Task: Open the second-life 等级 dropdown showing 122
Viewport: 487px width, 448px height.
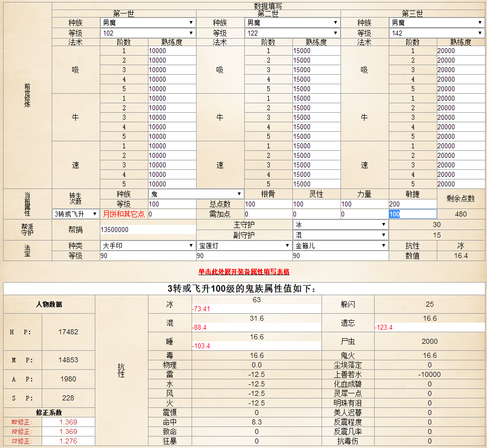Action: click(x=292, y=33)
